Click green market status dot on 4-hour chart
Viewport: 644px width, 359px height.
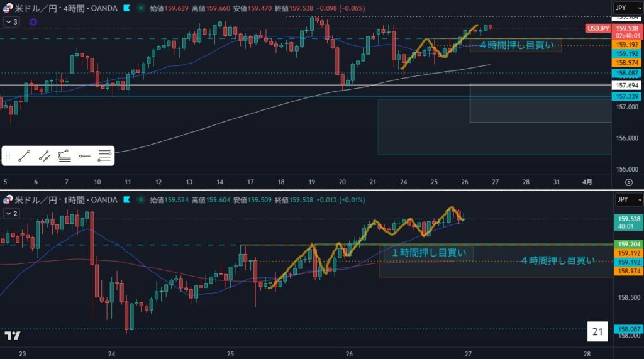pyautogui.click(x=140, y=9)
